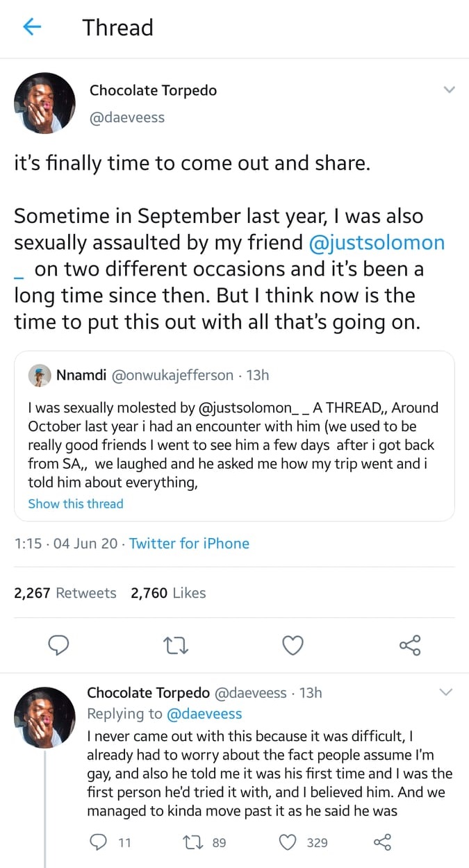View the 2,267 Retweets list
Screen dimensions: 469x868
tap(65, 593)
